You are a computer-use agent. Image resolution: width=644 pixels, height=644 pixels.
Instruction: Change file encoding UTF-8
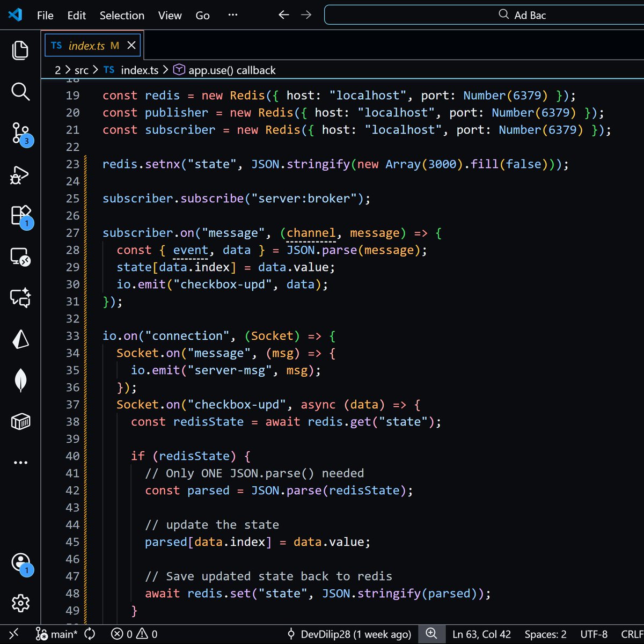point(594,634)
